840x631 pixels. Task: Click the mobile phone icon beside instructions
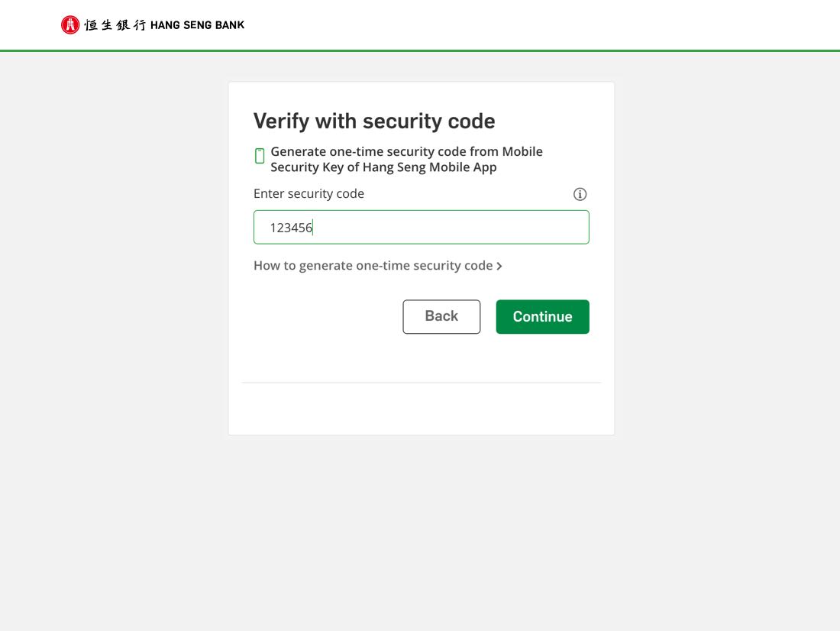click(260, 156)
